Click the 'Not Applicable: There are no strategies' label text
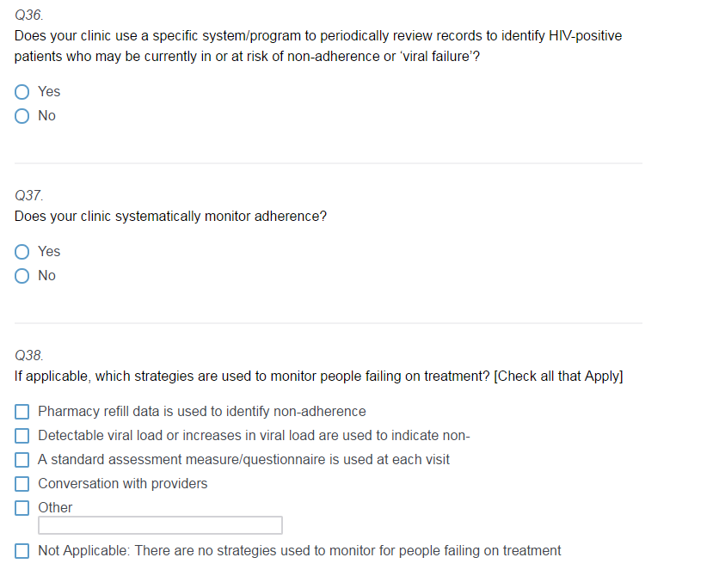This screenshot has width=719, height=588. (x=299, y=551)
